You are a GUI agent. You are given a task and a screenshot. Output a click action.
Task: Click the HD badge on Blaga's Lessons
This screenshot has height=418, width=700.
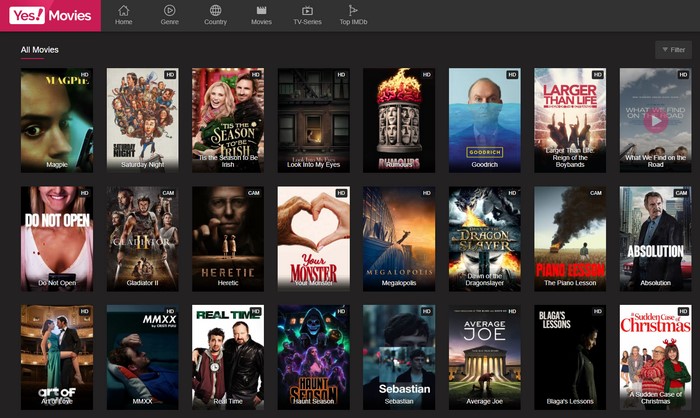click(598, 311)
